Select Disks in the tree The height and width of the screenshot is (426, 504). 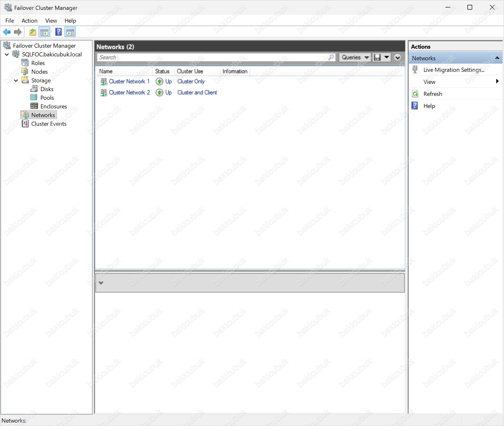click(47, 89)
